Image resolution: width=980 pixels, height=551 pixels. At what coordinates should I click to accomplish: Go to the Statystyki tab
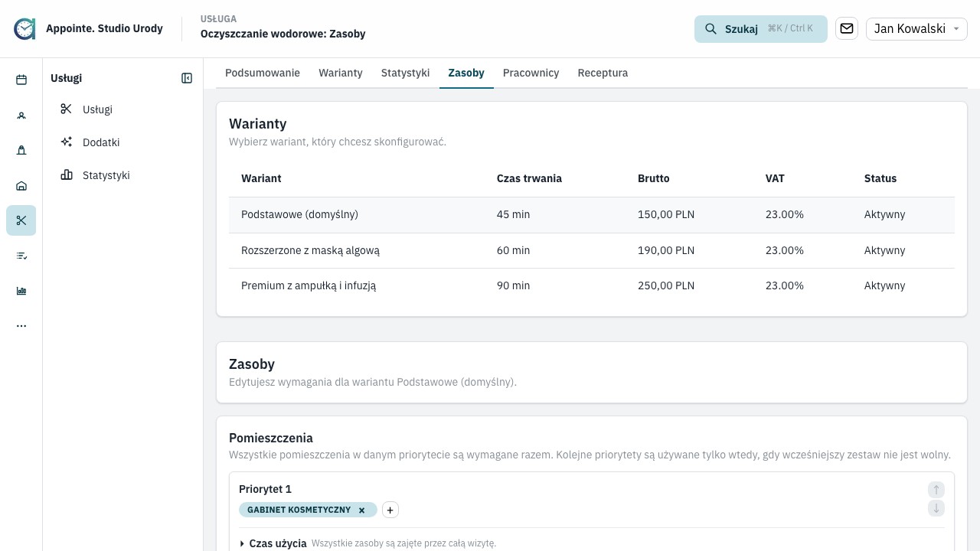coord(405,73)
